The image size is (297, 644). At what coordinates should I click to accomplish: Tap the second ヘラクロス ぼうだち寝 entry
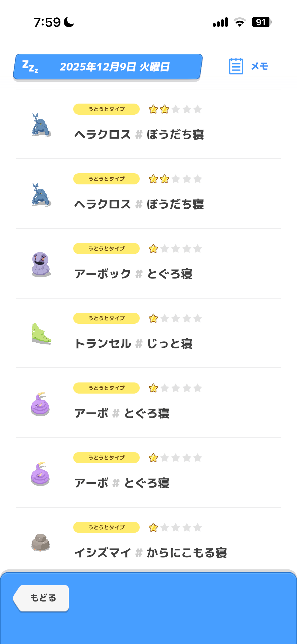[x=139, y=204]
